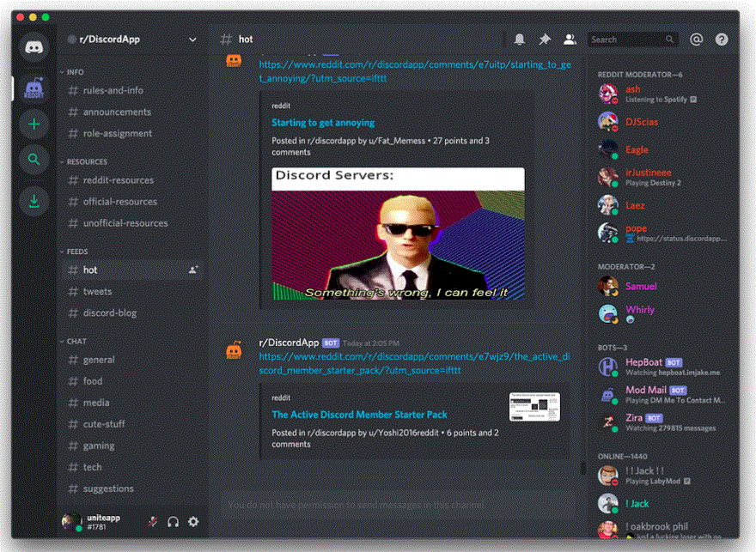Toggle the member list icon

570,39
